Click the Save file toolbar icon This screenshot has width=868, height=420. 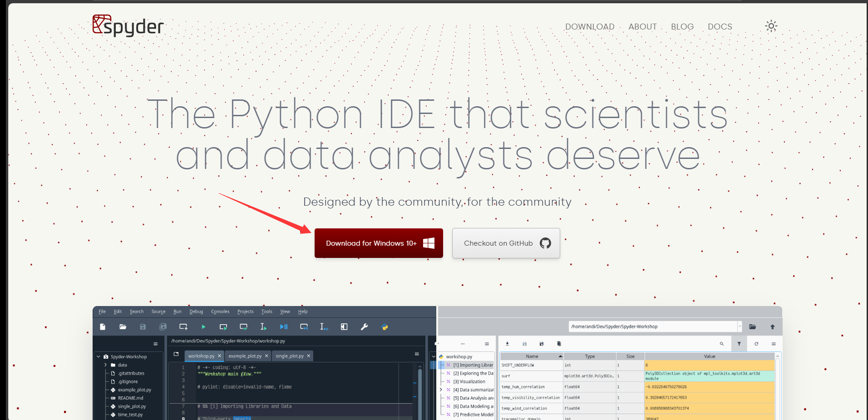(x=143, y=326)
